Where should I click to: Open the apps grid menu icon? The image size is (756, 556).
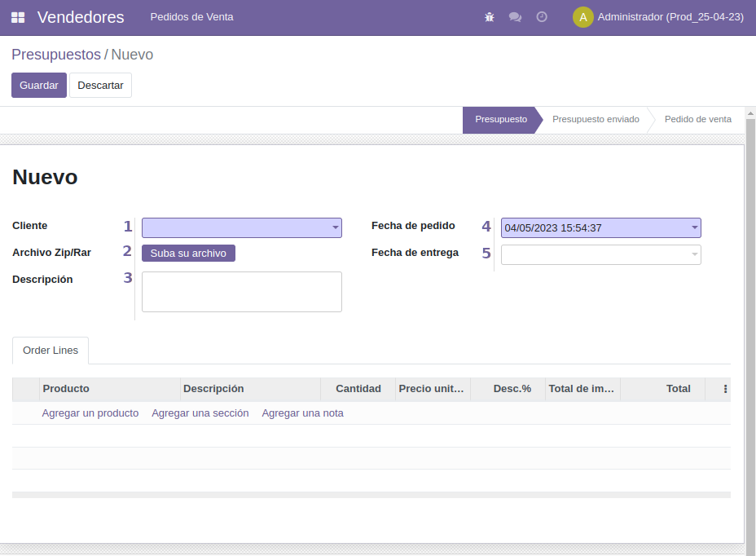coord(18,17)
